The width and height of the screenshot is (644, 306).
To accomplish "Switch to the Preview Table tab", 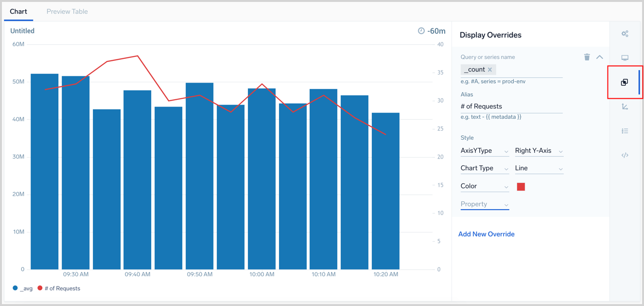I will coord(67,11).
